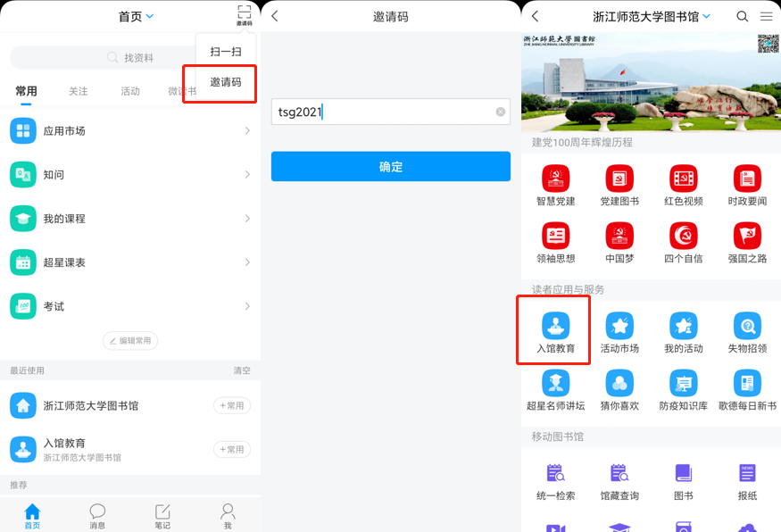Image resolution: width=781 pixels, height=532 pixels.
Task: Add 浙江师范大学图书馆 to 常用
Action: (231, 405)
